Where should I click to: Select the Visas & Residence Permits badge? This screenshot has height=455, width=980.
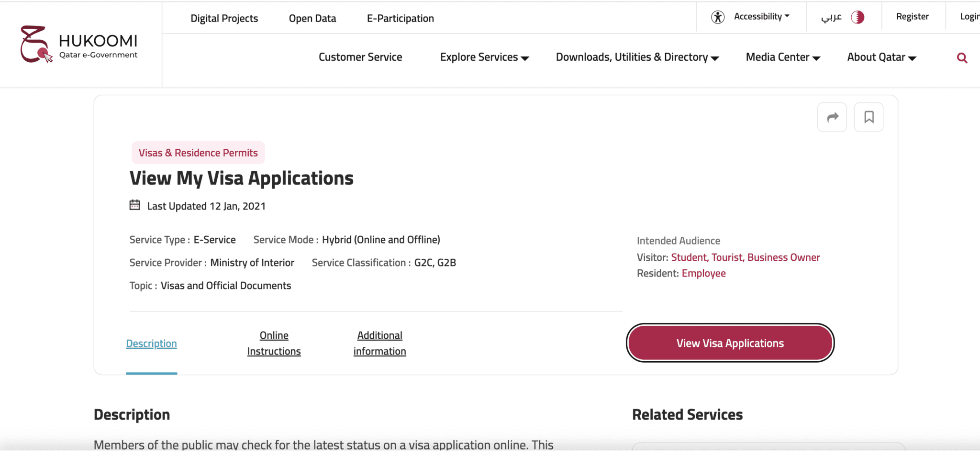tap(198, 152)
